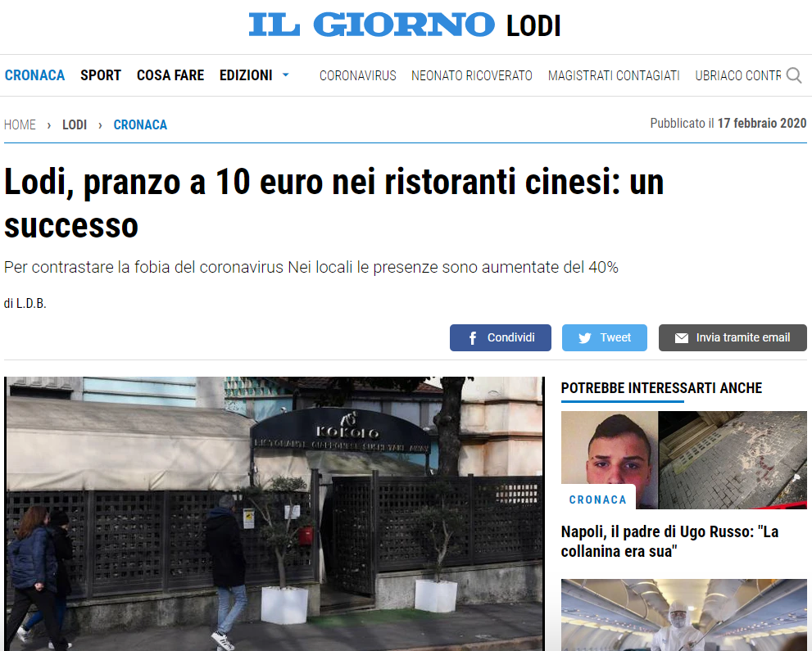Open NEONATO RICOVERATO topic link
The image size is (812, 651).
[472, 75]
